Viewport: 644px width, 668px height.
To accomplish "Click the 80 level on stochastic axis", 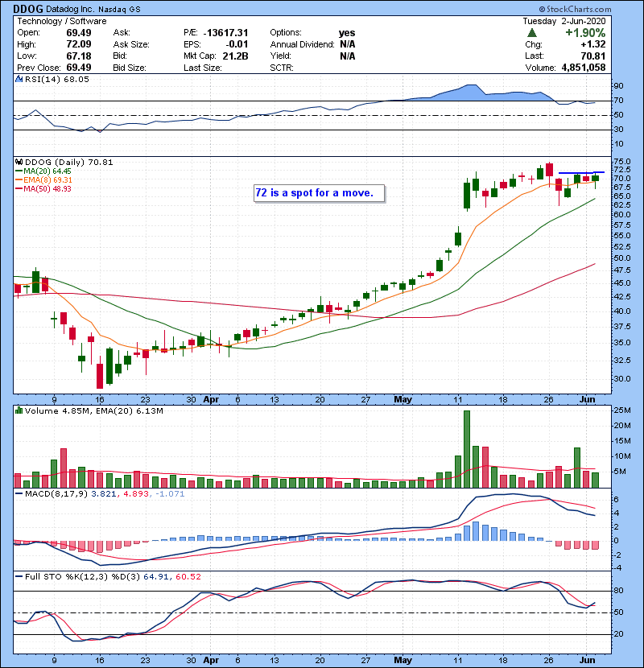I will click(618, 591).
